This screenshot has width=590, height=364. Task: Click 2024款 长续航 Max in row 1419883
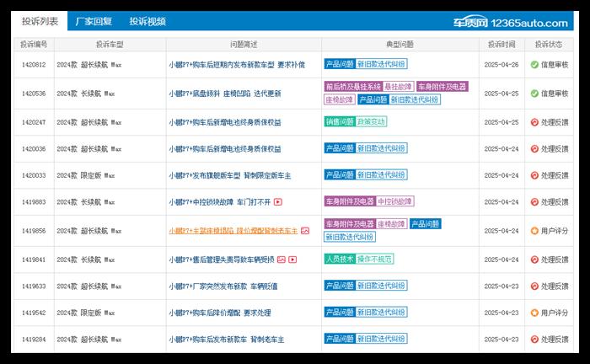86,202
